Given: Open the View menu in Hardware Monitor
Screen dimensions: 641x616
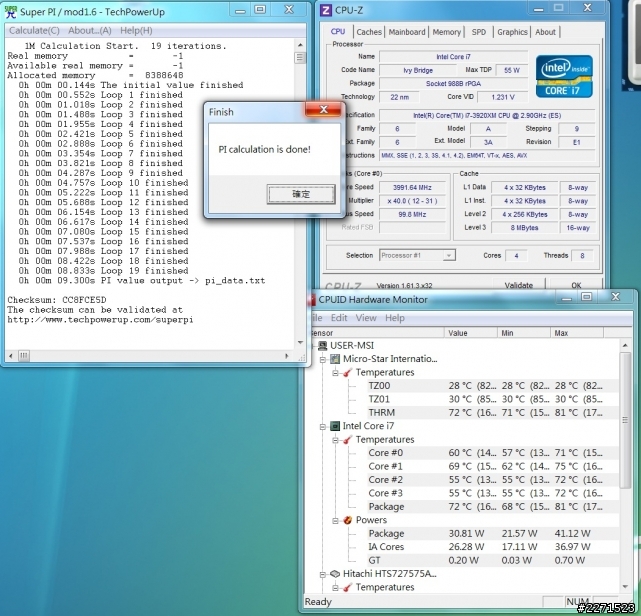Looking at the screenshot, I should 366,318.
